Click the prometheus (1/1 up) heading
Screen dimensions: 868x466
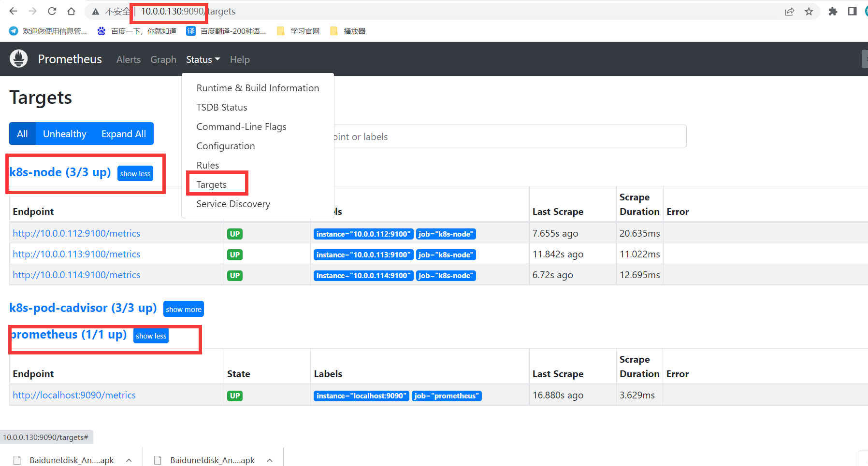click(68, 335)
